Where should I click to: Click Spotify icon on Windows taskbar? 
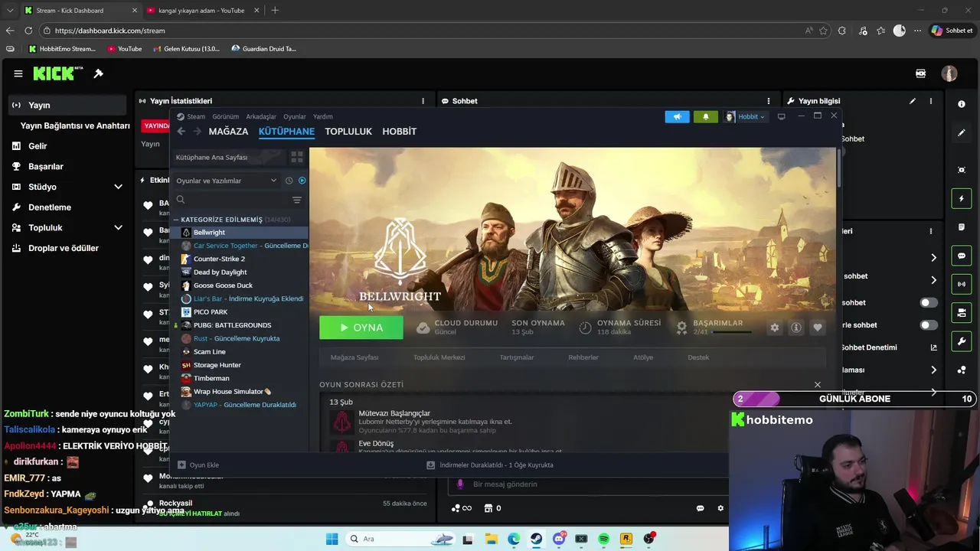coord(603,539)
